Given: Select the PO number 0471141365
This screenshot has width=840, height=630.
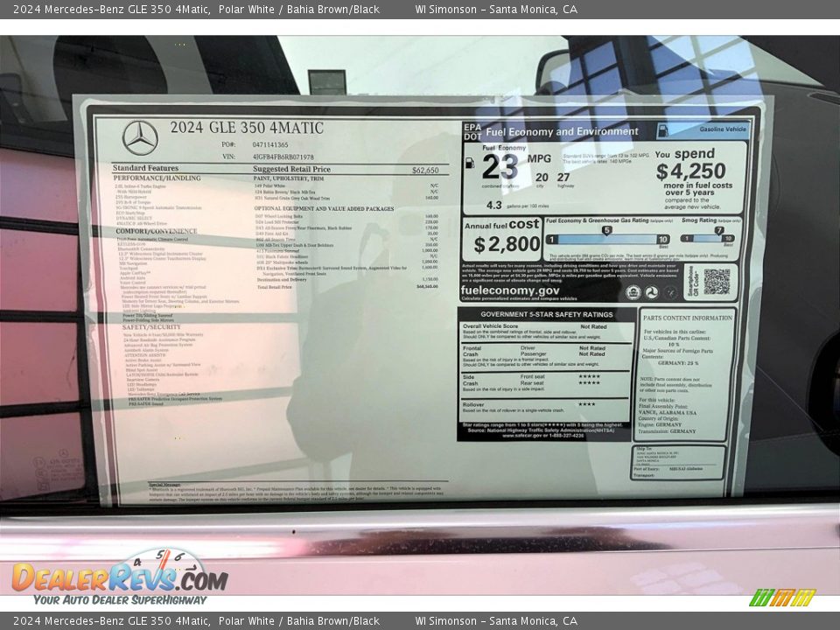Looking at the screenshot, I should [x=270, y=144].
